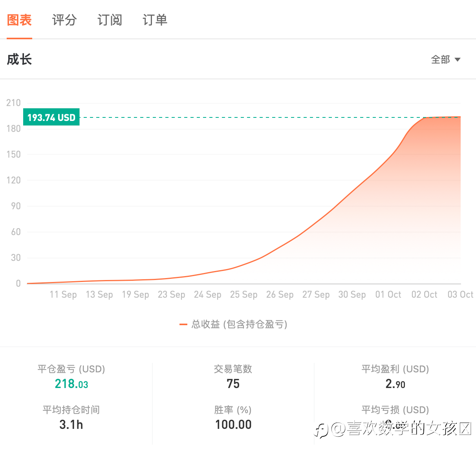Select the 26 Sep axis date
This screenshot has height=454, width=476.
(x=280, y=295)
